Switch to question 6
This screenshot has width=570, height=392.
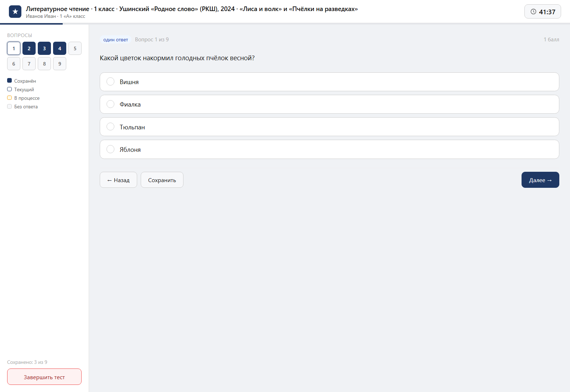pyautogui.click(x=14, y=64)
